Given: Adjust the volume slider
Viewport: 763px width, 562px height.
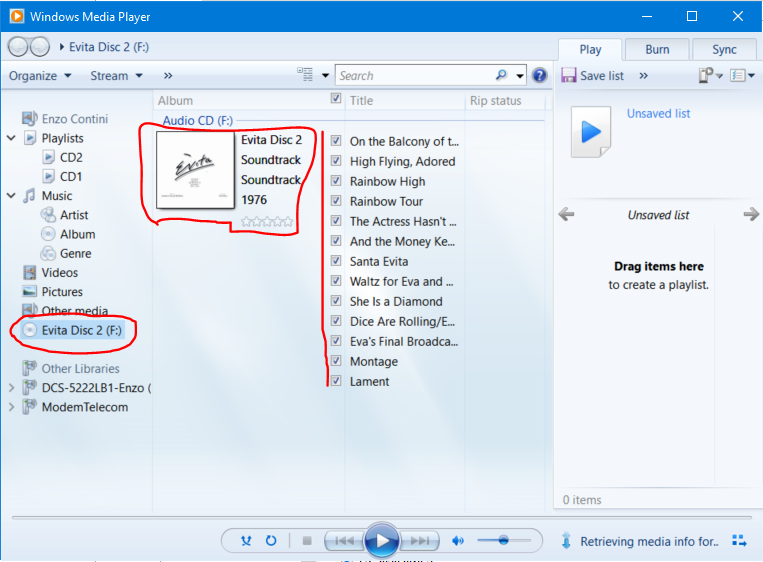Looking at the screenshot, I should [x=503, y=540].
